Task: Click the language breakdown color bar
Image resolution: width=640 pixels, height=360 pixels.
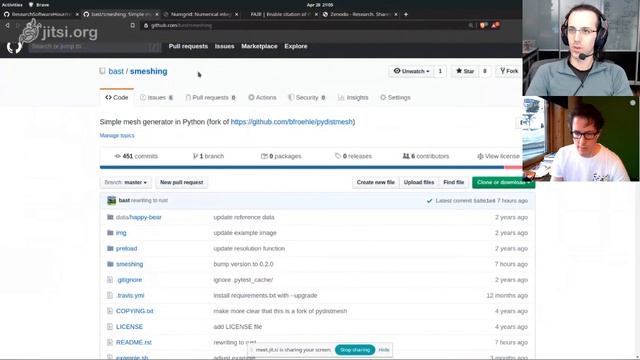Action: tap(311, 167)
